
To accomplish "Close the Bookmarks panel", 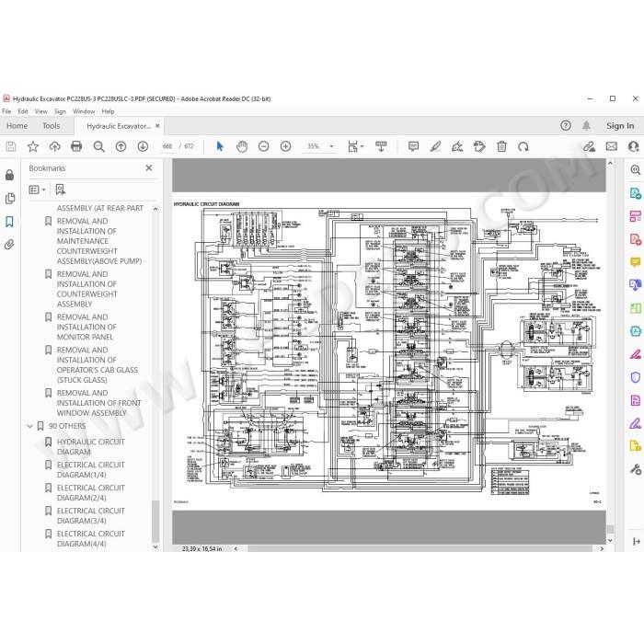I will [149, 168].
